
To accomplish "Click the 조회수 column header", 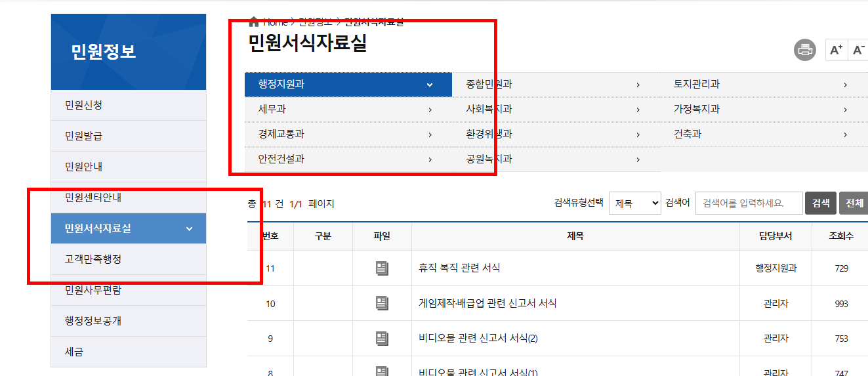I will tap(841, 236).
